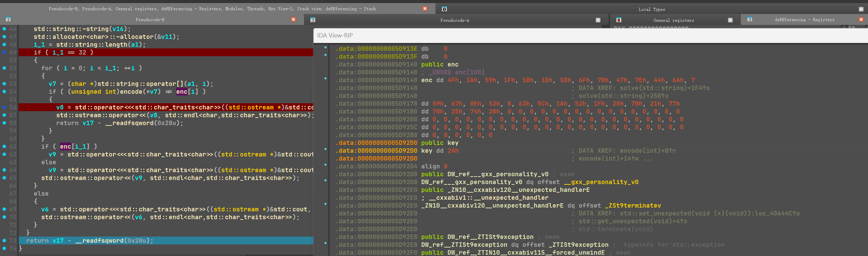Click the Pseudocode-B tab icon
This screenshot has width=868, height=256.
pos(8,19)
